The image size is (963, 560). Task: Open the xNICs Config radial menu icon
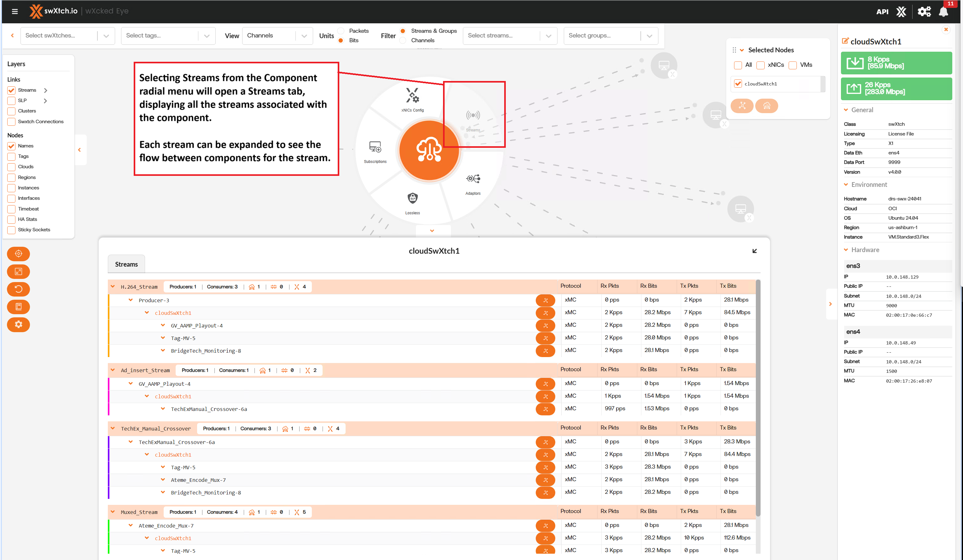coord(412,96)
